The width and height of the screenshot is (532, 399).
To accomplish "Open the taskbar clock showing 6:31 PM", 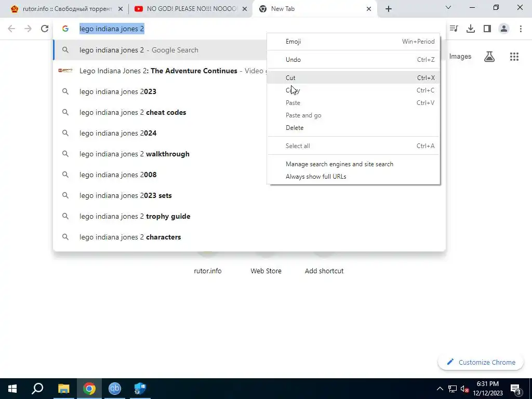I will (488, 389).
